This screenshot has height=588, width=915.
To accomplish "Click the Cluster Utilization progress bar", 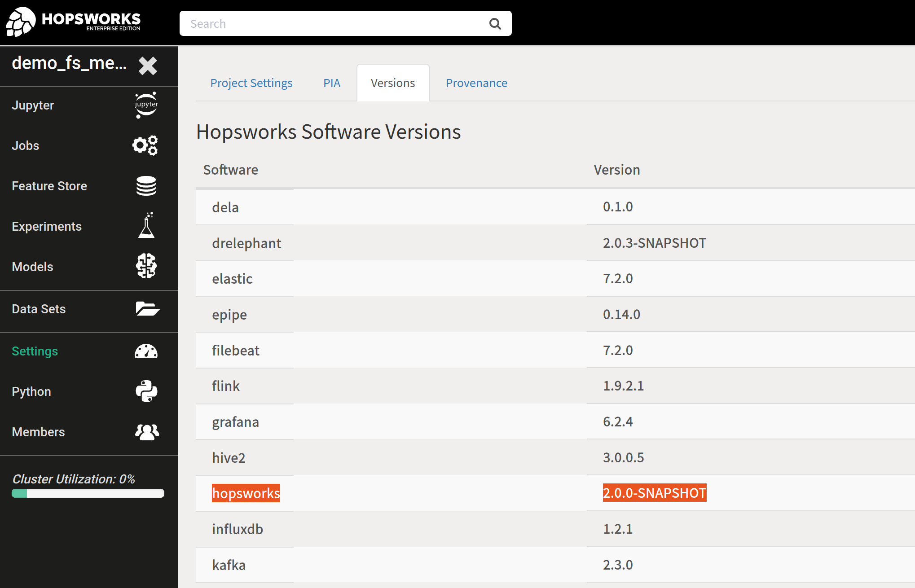I will point(88,493).
